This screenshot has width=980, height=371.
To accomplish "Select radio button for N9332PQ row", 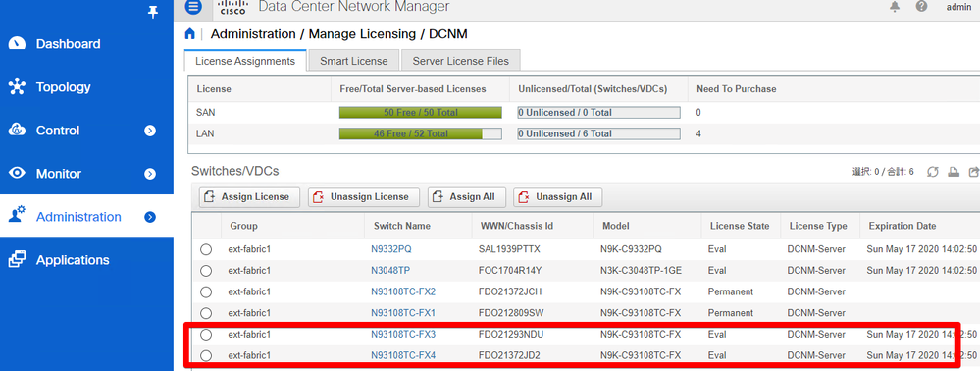I will pos(206,249).
